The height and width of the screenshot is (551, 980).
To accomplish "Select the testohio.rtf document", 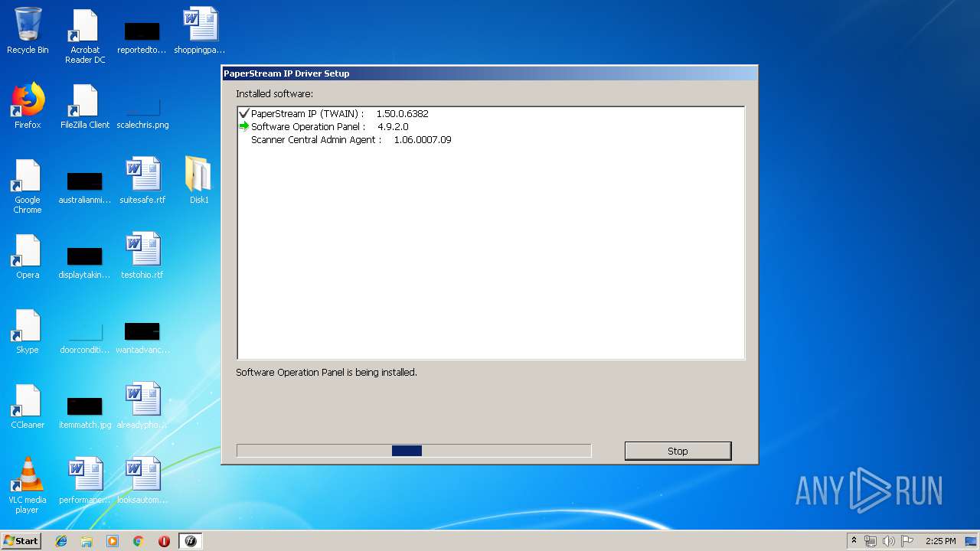I will [x=142, y=256].
